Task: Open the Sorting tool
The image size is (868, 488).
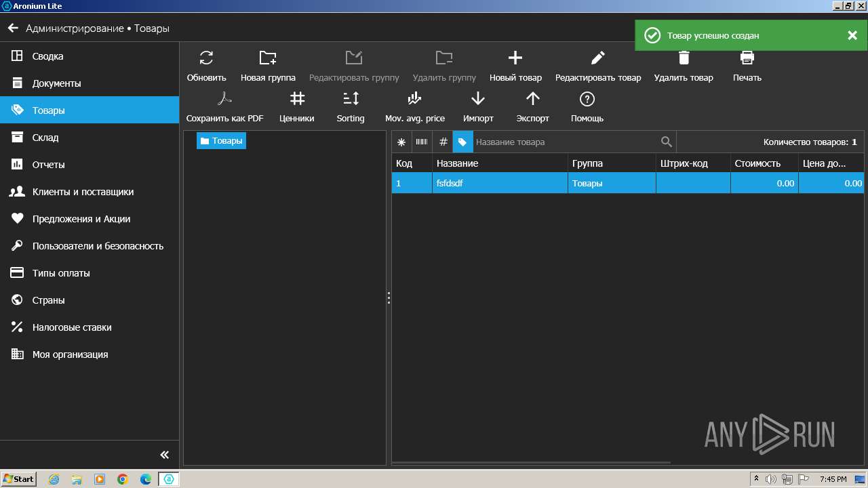Action: (351, 106)
